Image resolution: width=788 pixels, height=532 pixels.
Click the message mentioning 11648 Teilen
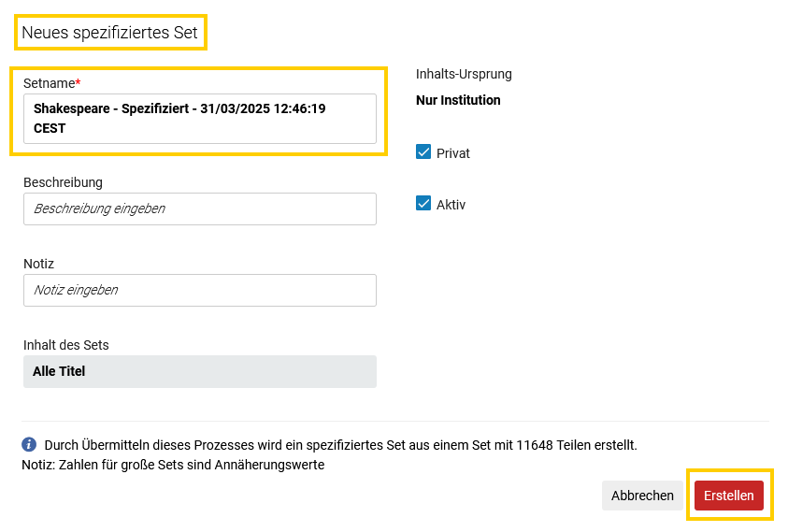pyautogui.click(x=341, y=445)
